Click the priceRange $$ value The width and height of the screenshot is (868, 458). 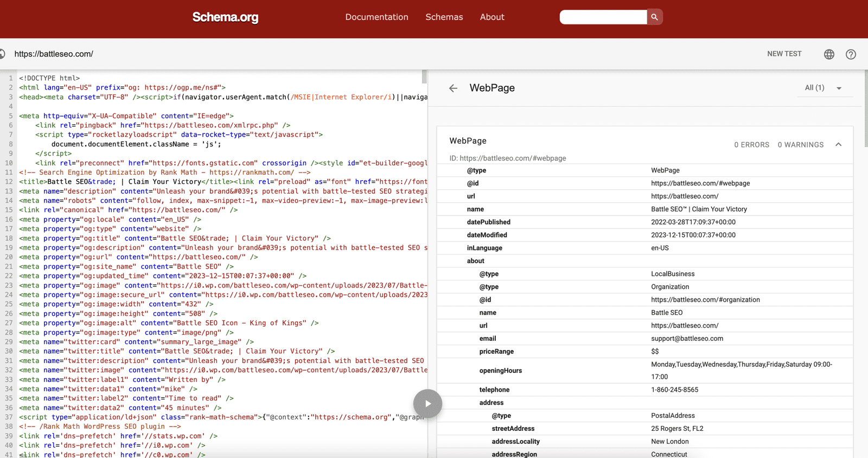655,352
